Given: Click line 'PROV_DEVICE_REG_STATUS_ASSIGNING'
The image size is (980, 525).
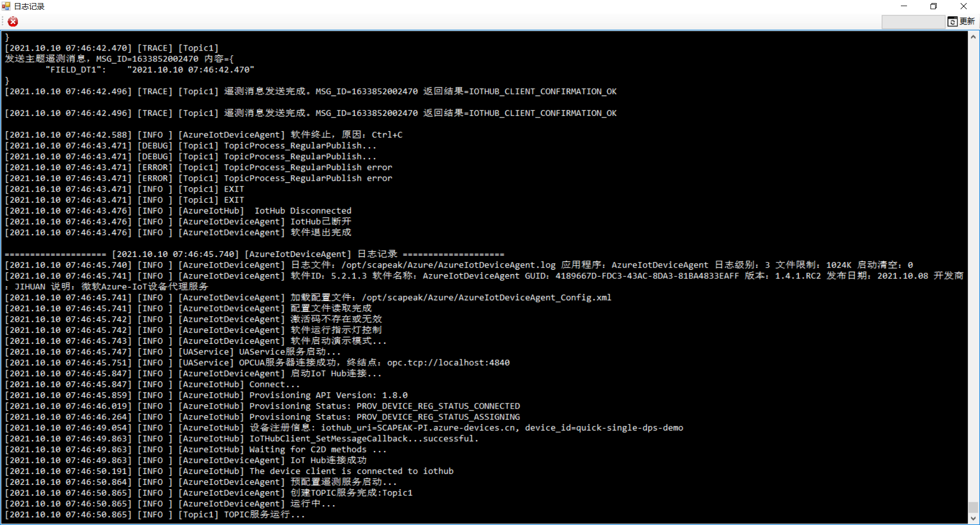Looking at the screenshot, I should (262, 417).
